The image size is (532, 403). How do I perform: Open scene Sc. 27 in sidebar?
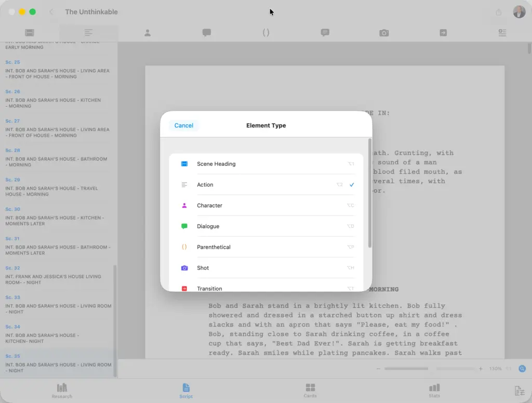tap(58, 128)
